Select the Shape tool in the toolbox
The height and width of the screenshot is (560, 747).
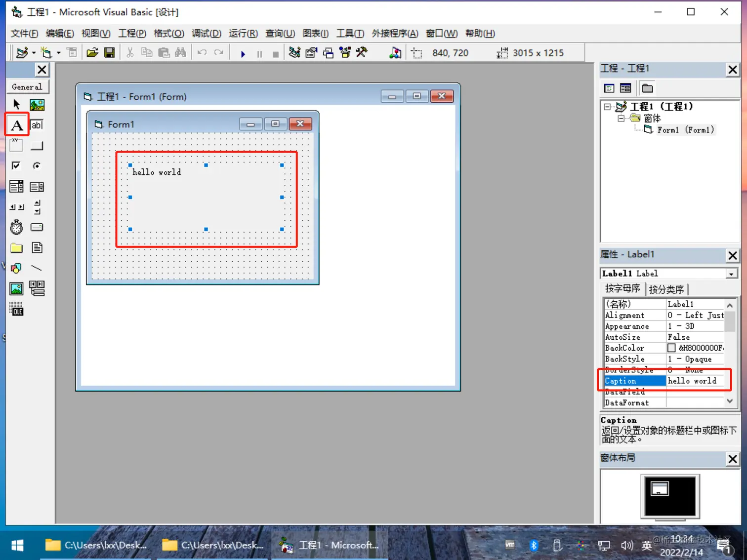pyautogui.click(x=16, y=268)
